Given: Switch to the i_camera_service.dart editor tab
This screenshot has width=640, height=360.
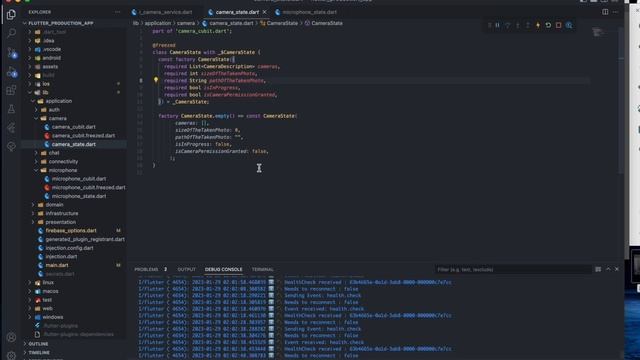Looking at the screenshot, I should [165, 12].
